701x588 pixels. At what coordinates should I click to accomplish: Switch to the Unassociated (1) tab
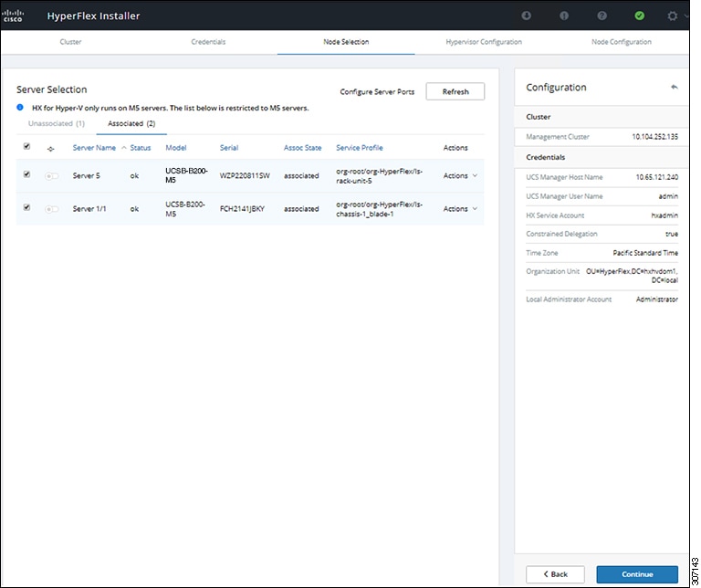[57, 123]
